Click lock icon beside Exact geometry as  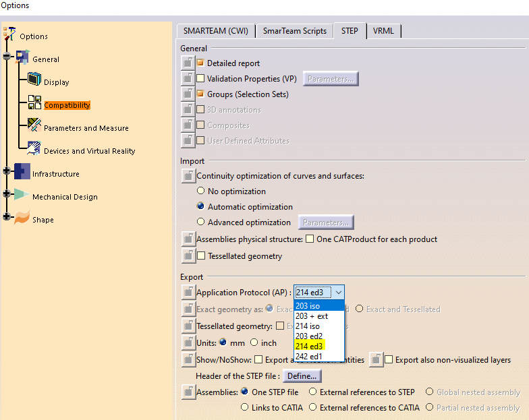189,309
